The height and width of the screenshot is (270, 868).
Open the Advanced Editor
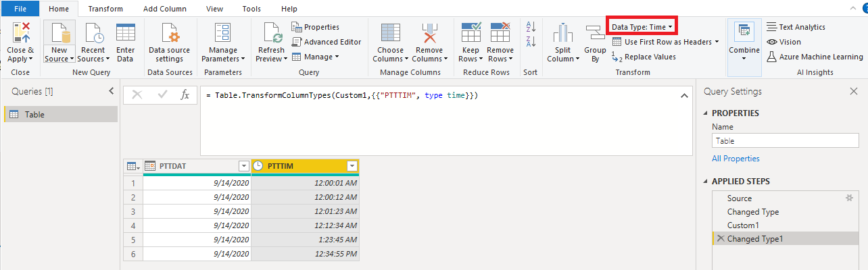click(x=327, y=42)
